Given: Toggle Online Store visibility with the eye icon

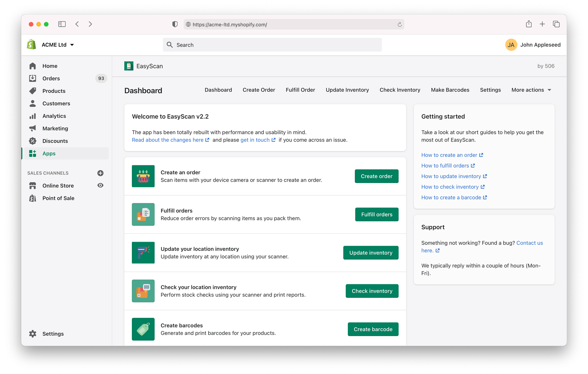Looking at the screenshot, I should pyautogui.click(x=100, y=186).
